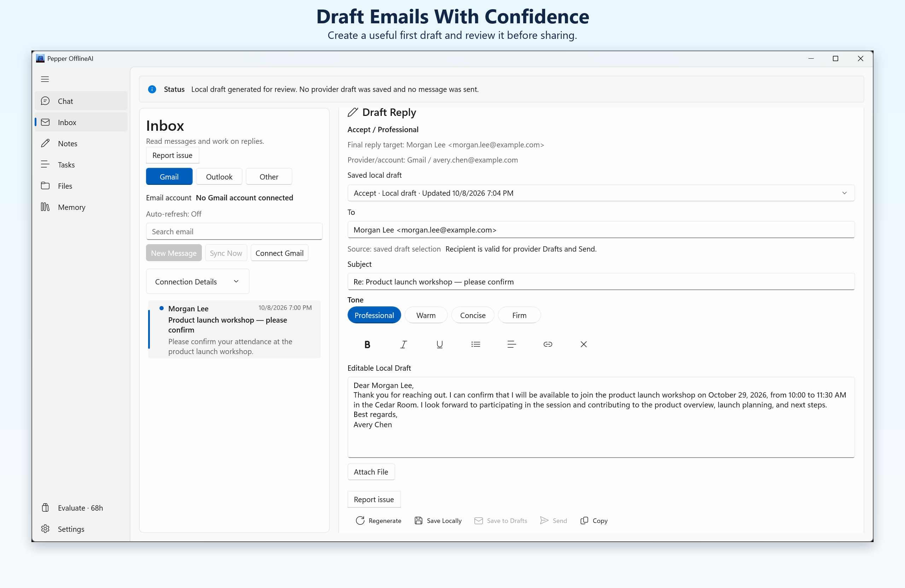Open the Chat section

pos(81,101)
